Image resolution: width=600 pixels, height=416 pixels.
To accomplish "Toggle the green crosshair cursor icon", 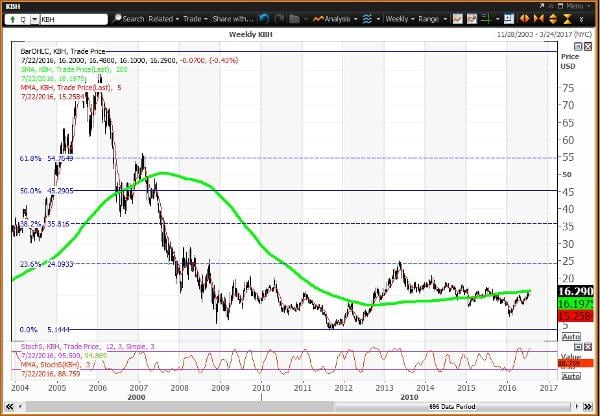I will [486, 19].
